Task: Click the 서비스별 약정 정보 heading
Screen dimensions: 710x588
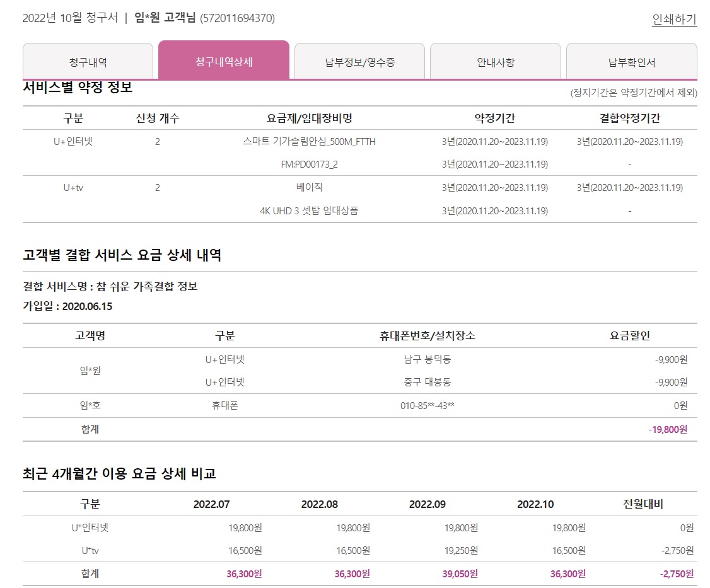Action: (x=78, y=88)
